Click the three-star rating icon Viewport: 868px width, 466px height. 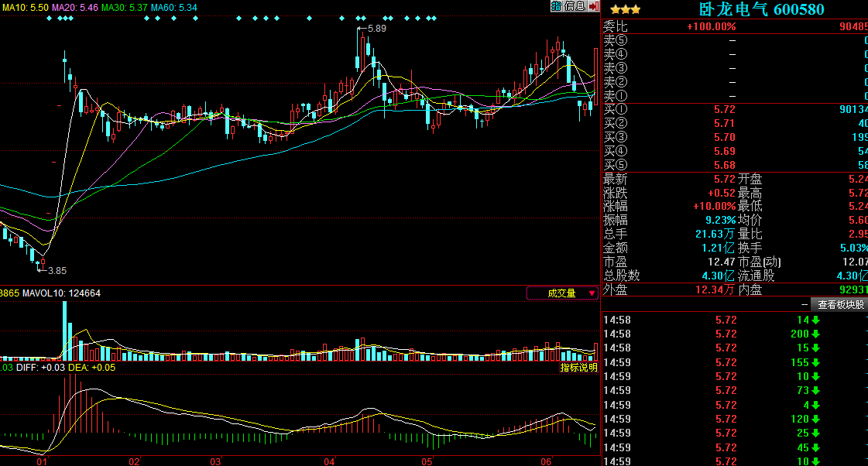click(x=625, y=9)
